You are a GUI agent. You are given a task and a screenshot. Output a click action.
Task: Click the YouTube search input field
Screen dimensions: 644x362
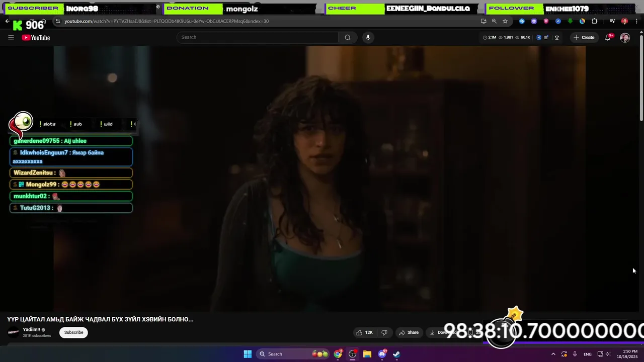pos(257,37)
